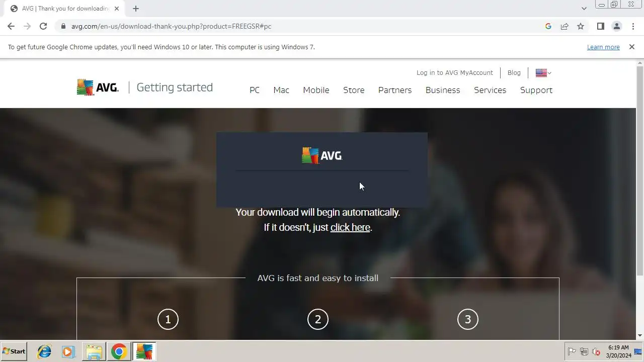
Task: Open the Support menu
Action: (536, 90)
